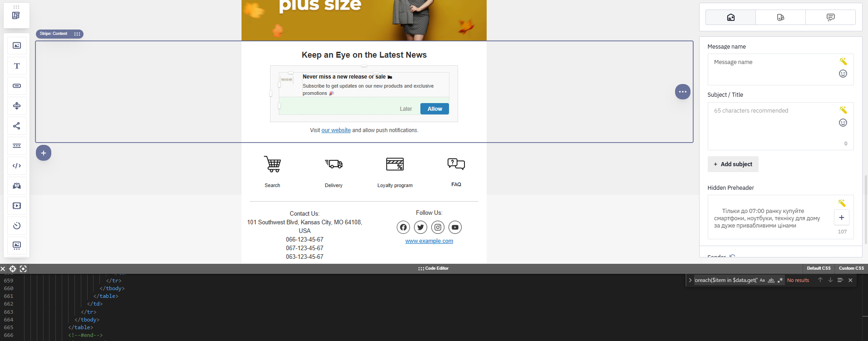Select the Image block tool

(x=17, y=45)
